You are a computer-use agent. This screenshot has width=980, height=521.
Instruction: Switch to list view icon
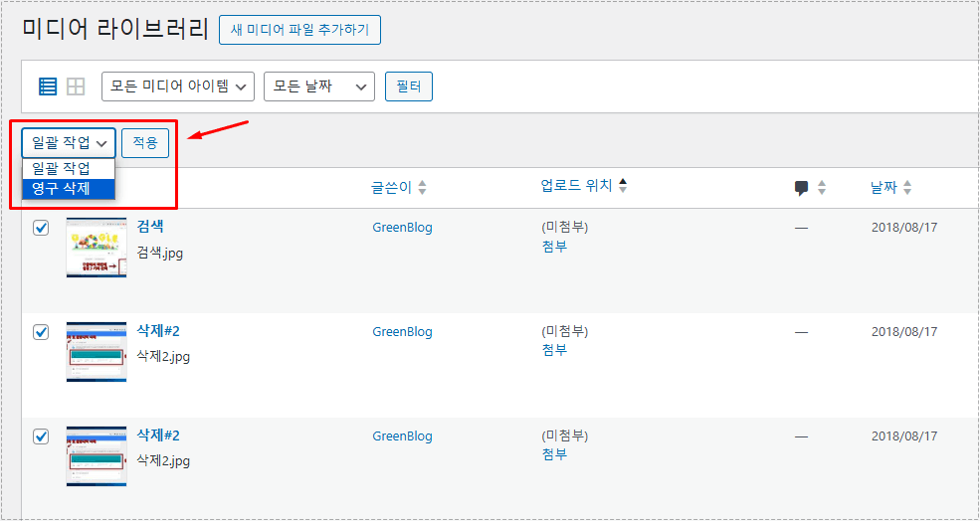48,87
